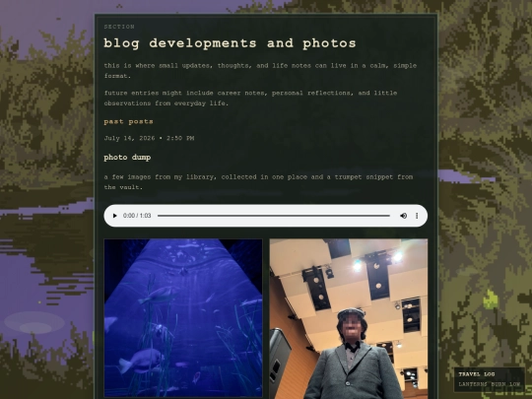The width and height of the screenshot is (532, 399).
Task: Click the 'LANTERNS BURN LOW' text
Action: (490, 384)
